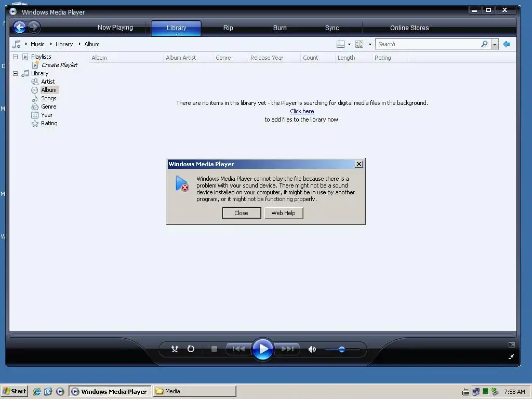Expand the Library breadcrumb arrow
The image size is (532, 399).
tap(51, 44)
